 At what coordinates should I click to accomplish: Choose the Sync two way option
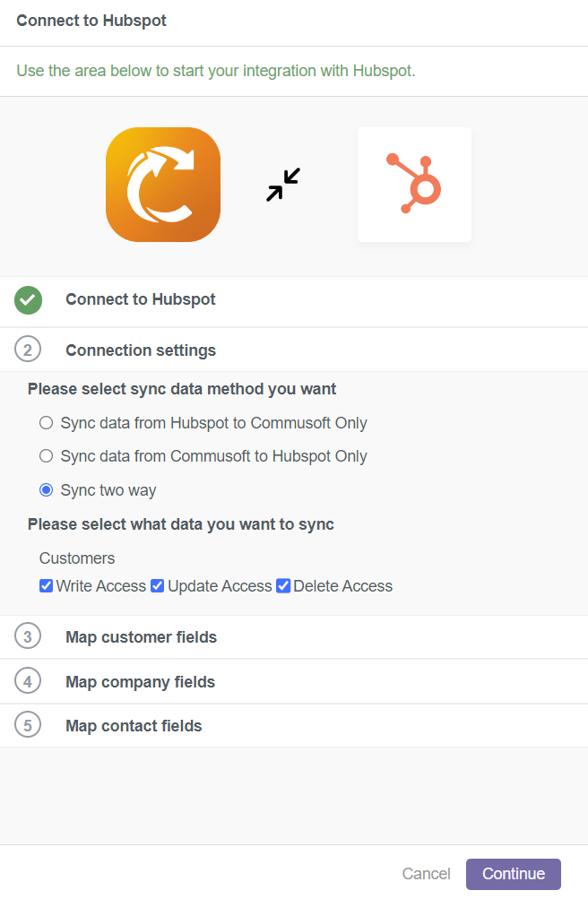46,489
